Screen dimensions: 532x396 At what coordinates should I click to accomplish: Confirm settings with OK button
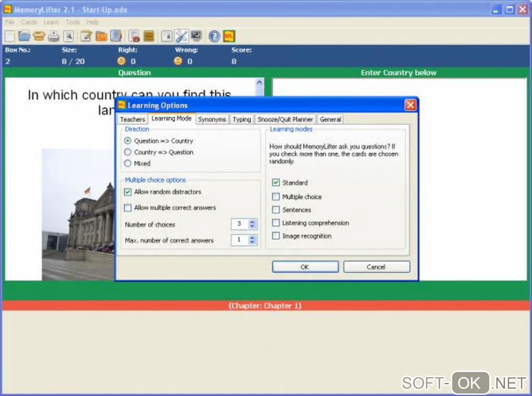pos(305,267)
